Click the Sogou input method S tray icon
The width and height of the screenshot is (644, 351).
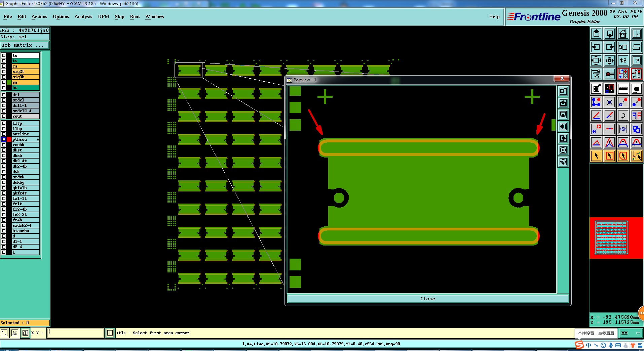click(579, 345)
